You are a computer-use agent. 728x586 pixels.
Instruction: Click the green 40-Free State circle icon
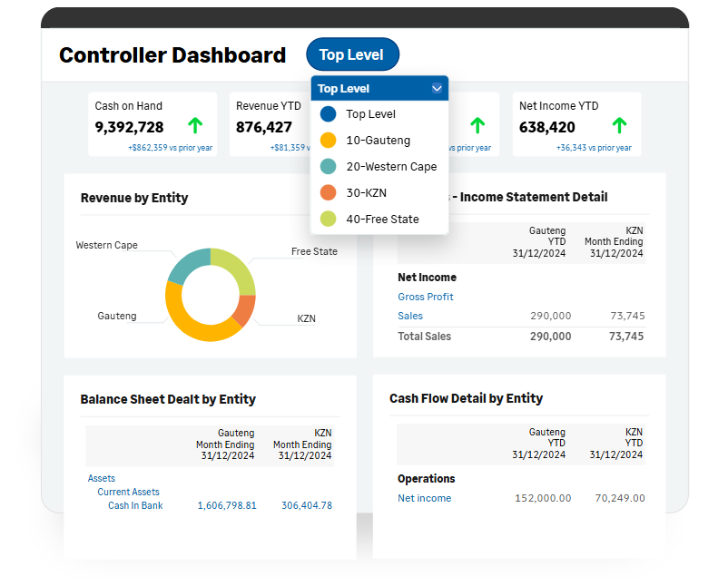click(328, 220)
